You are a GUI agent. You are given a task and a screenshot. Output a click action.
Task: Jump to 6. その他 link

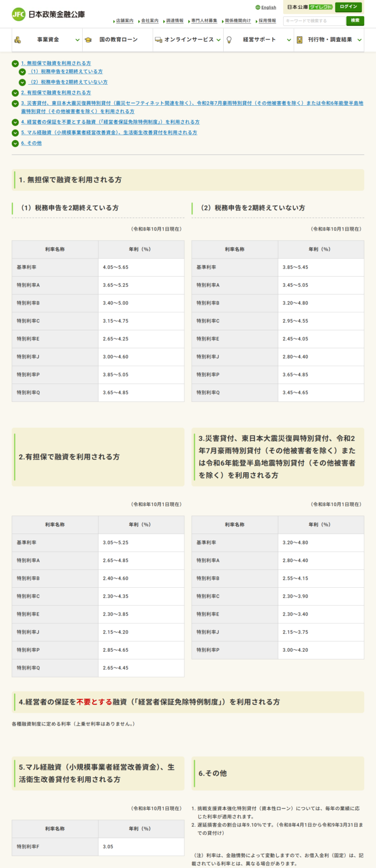click(32, 143)
